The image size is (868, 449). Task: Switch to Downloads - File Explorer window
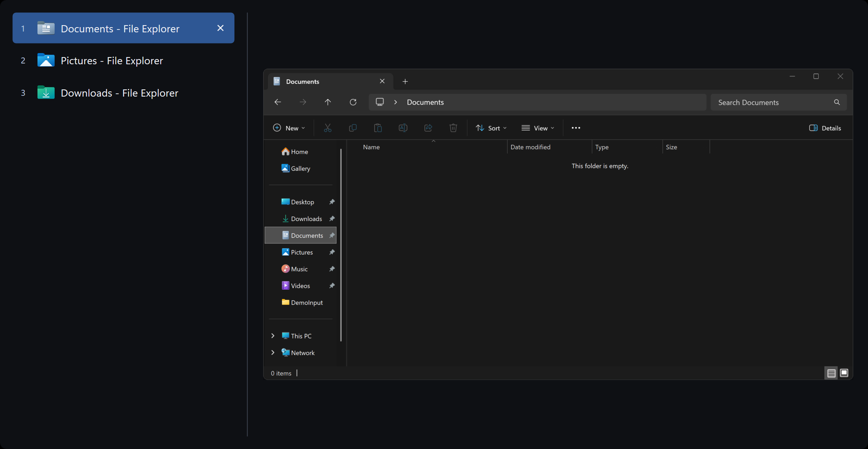tap(123, 93)
